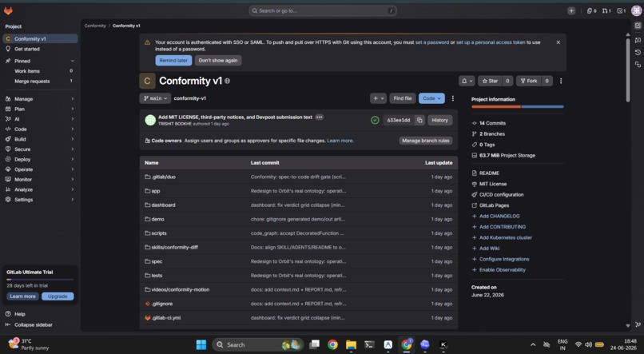Star the Conformity v1 project
644x354 pixels.
[490, 81]
